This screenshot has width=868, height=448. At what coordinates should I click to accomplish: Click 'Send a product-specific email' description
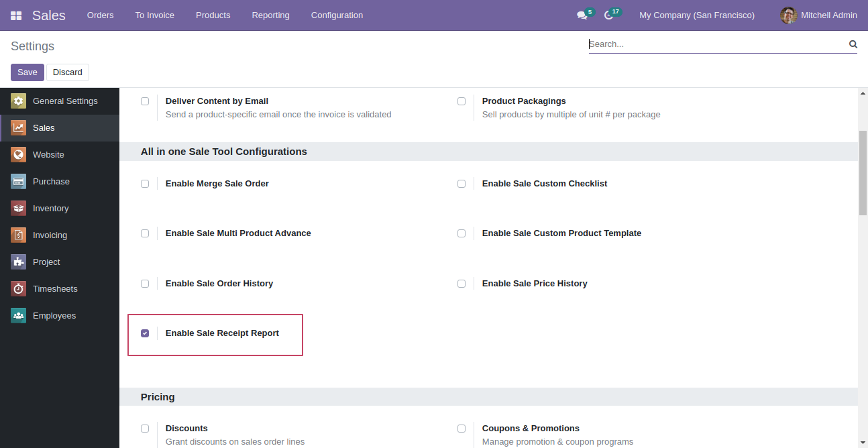[x=278, y=115]
